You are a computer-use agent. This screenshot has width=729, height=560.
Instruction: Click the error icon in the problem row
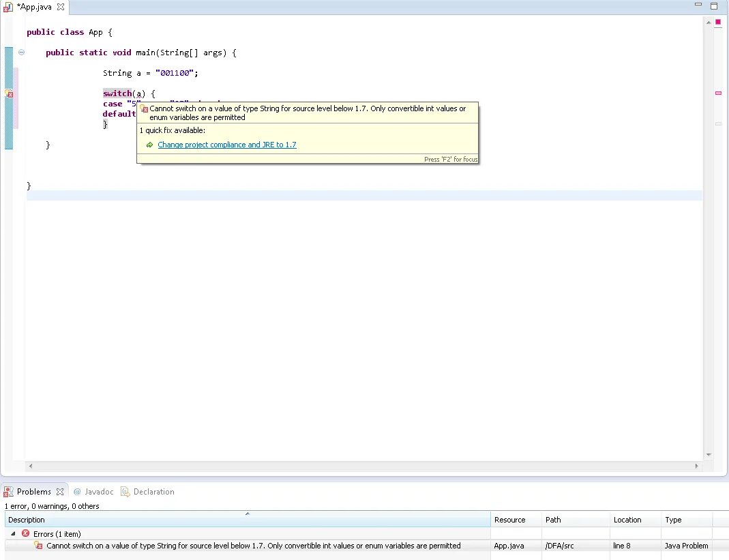point(39,546)
